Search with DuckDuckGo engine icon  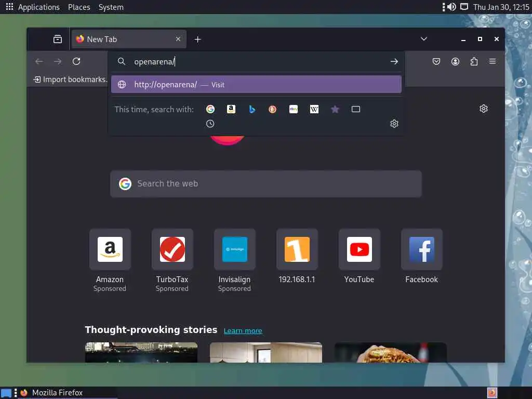[x=272, y=109]
